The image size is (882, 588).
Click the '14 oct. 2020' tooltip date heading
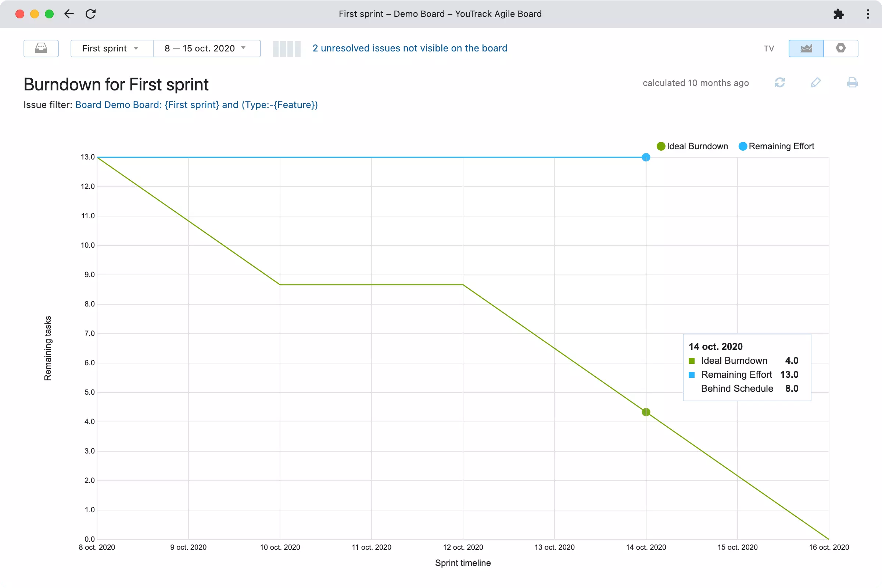pyautogui.click(x=716, y=347)
